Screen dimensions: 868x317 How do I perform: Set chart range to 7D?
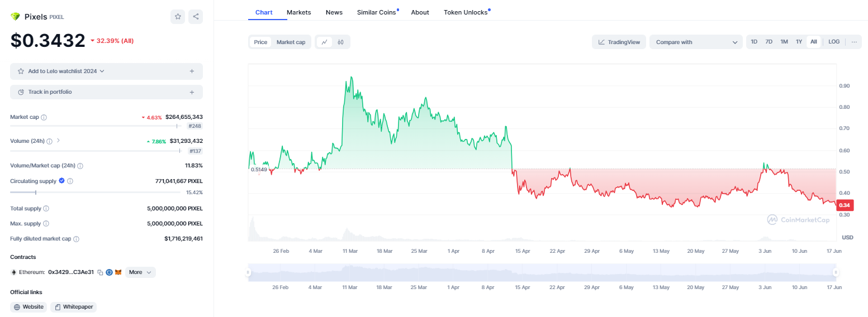point(769,42)
